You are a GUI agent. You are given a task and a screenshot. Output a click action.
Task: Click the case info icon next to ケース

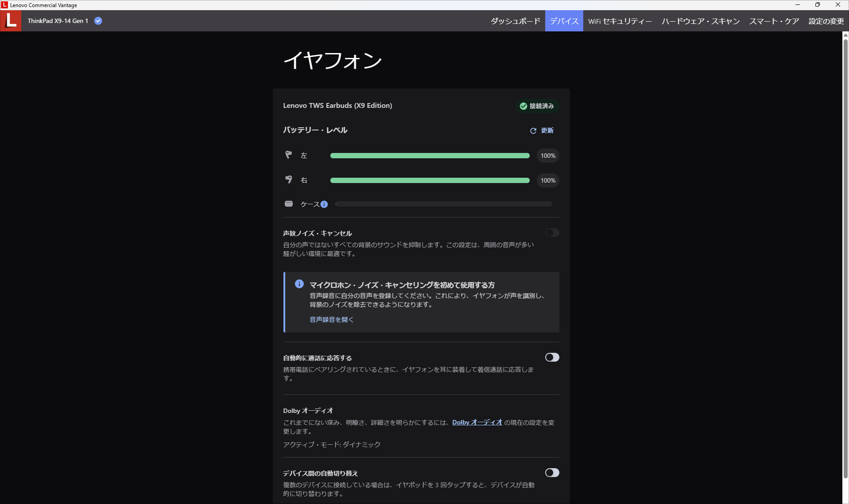324,204
